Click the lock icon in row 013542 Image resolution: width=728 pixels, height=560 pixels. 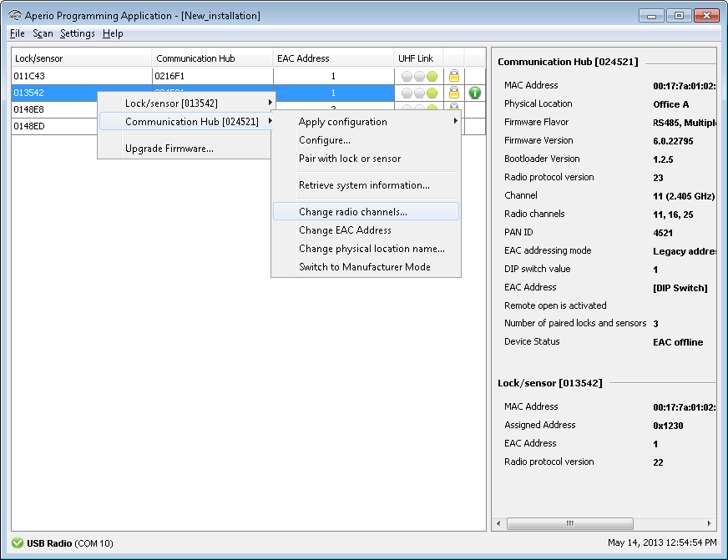pos(453,93)
